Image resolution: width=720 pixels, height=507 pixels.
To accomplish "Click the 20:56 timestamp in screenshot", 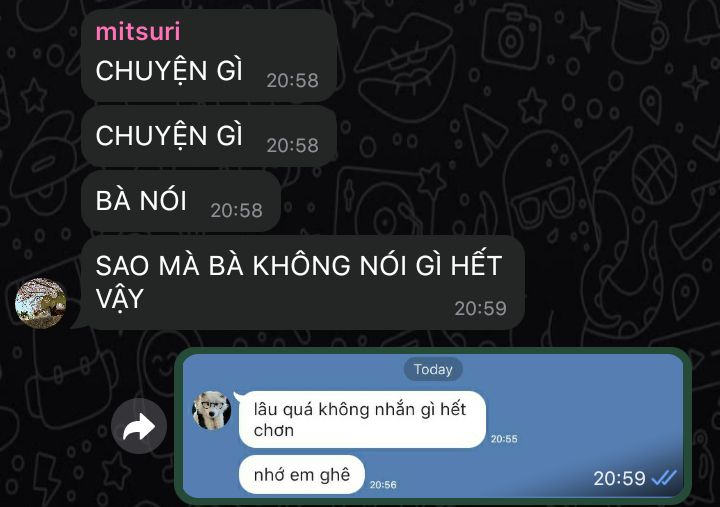I will point(383,484).
